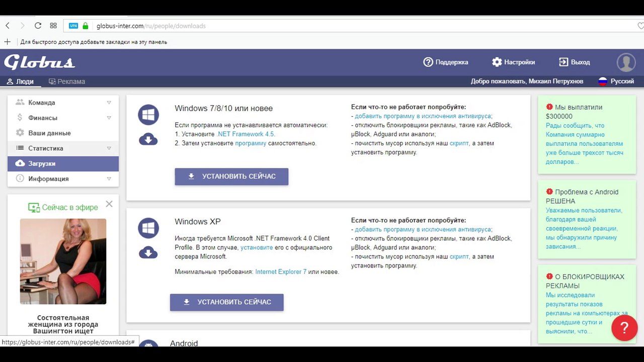Open the Финансы sidebar item
644x362 pixels.
pos(63,118)
